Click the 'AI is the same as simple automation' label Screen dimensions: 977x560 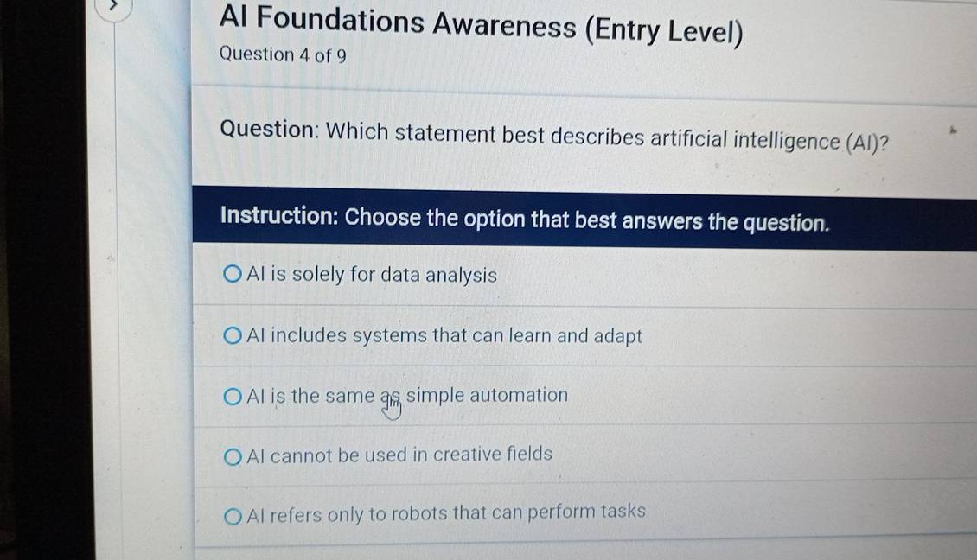pos(407,396)
